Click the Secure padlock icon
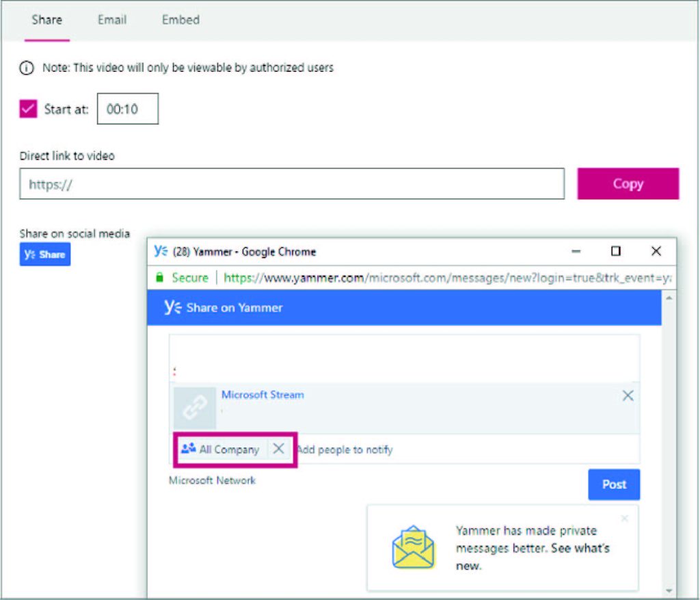The width and height of the screenshot is (700, 600). pos(159,278)
